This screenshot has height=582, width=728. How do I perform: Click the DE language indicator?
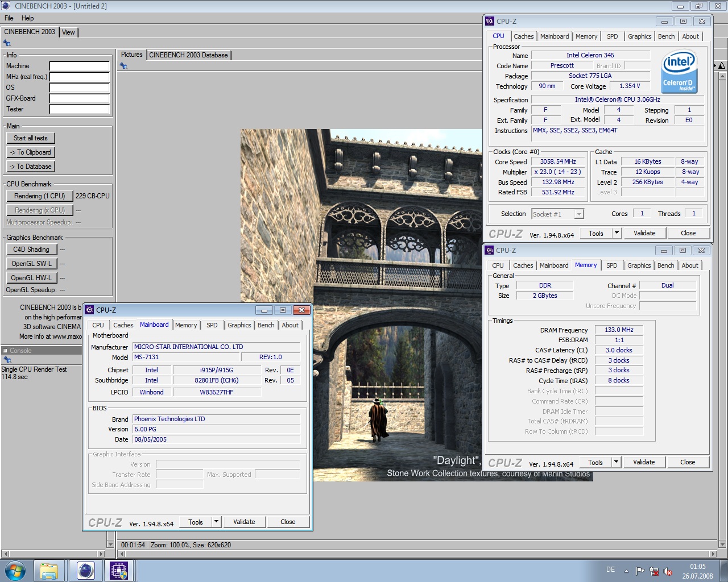(610, 569)
